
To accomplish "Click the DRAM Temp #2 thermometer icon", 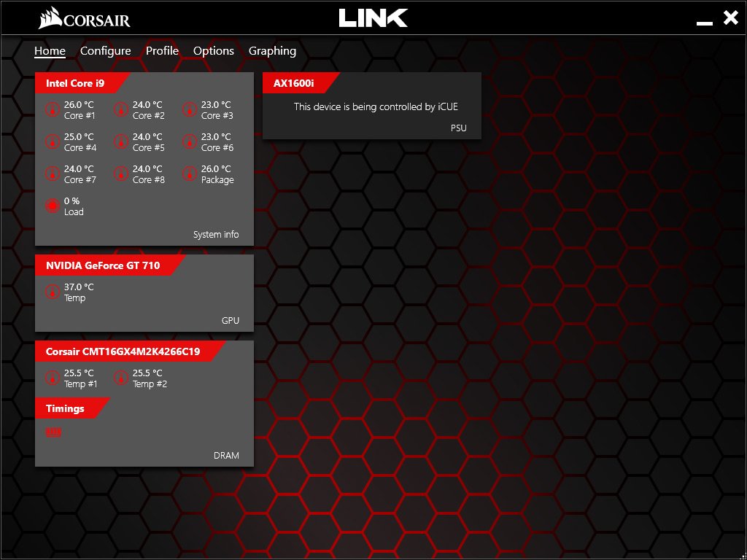I will pyautogui.click(x=121, y=378).
